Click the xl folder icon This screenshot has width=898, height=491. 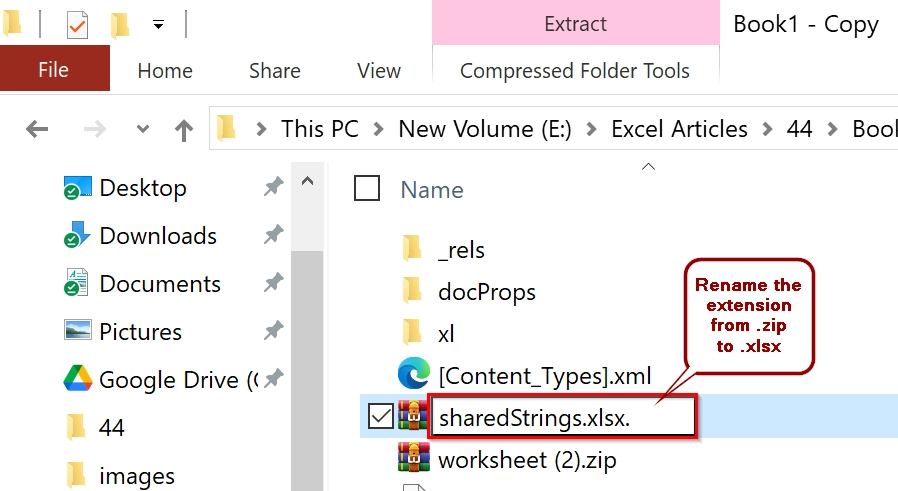click(x=412, y=332)
